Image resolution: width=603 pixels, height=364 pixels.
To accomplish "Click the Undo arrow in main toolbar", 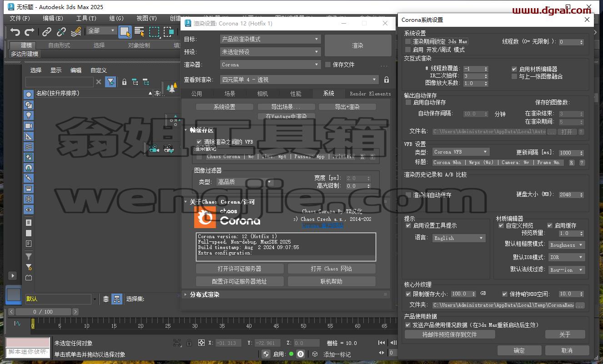I will [x=15, y=32].
